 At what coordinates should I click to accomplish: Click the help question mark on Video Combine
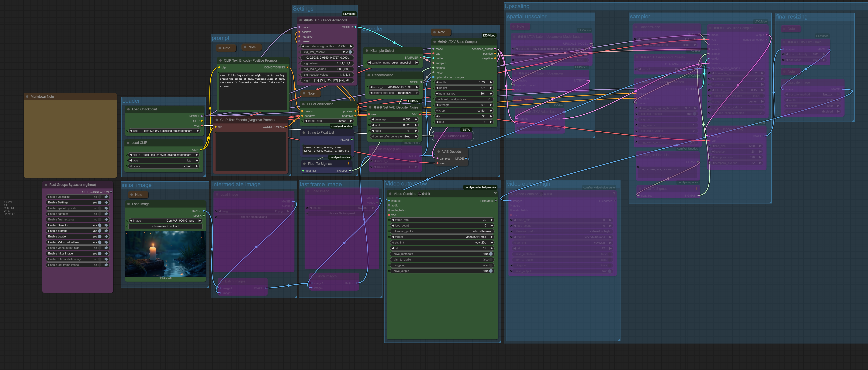[x=495, y=194]
